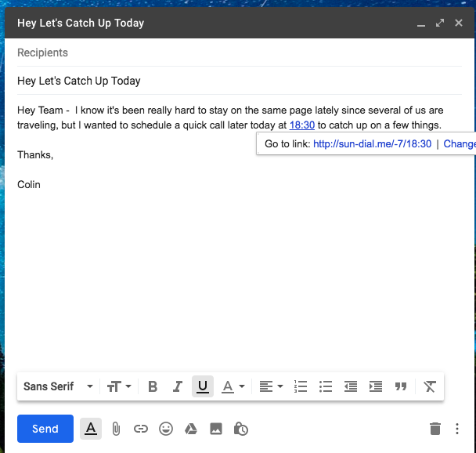The height and width of the screenshot is (453, 476).
Task: Remove formatting from the selected text
Action: click(x=430, y=386)
